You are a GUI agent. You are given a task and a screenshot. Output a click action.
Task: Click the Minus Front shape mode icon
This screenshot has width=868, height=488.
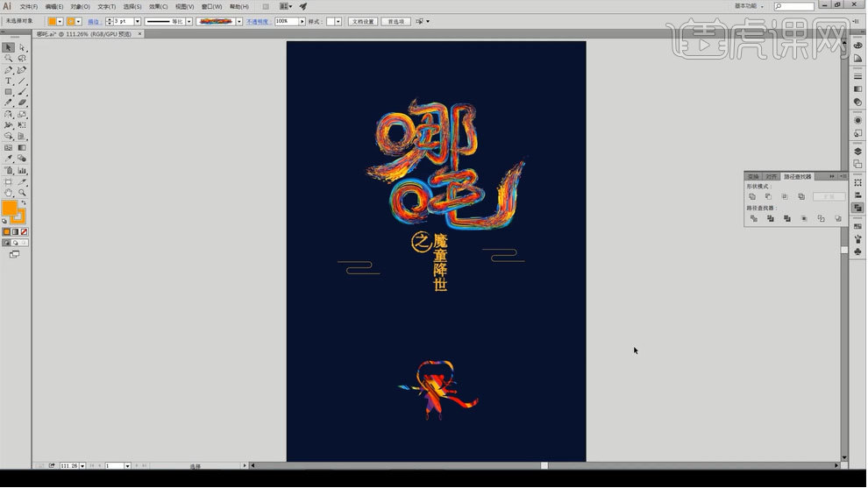[768, 196]
